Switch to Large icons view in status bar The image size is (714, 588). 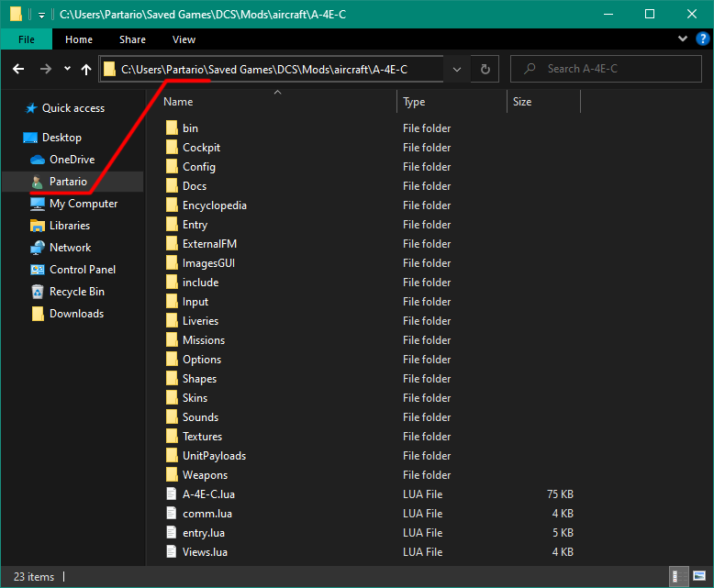pyautogui.click(x=699, y=576)
